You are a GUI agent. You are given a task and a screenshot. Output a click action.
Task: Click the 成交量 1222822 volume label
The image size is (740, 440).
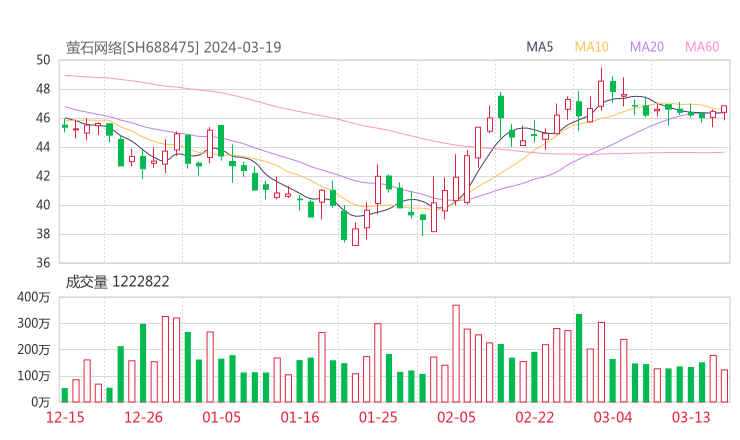pos(117,282)
